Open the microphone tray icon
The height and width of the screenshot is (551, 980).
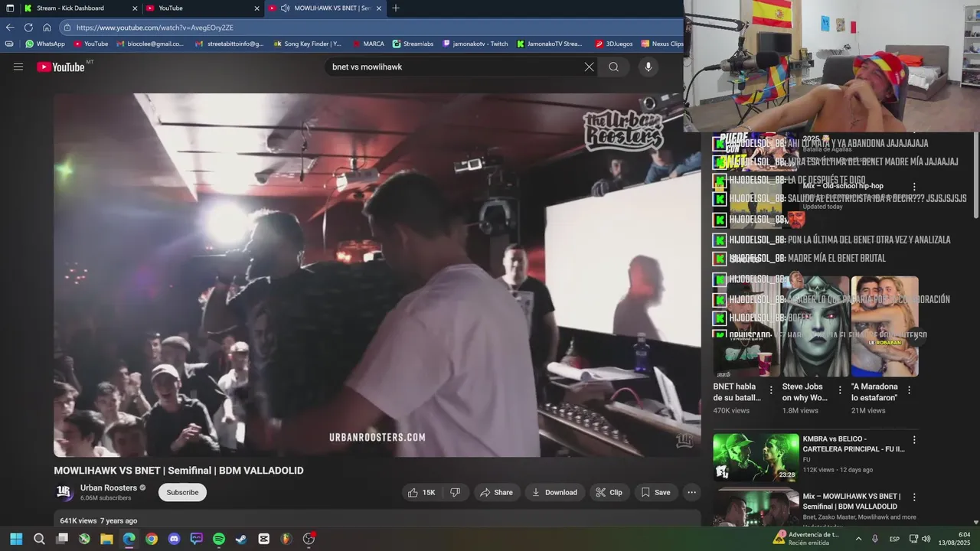pyautogui.click(x=875, y=539)
